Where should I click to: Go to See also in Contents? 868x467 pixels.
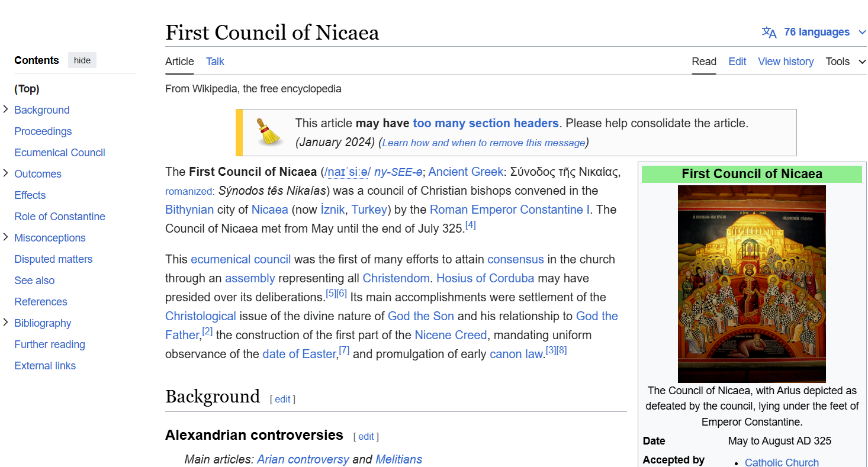tap(34, 281)
